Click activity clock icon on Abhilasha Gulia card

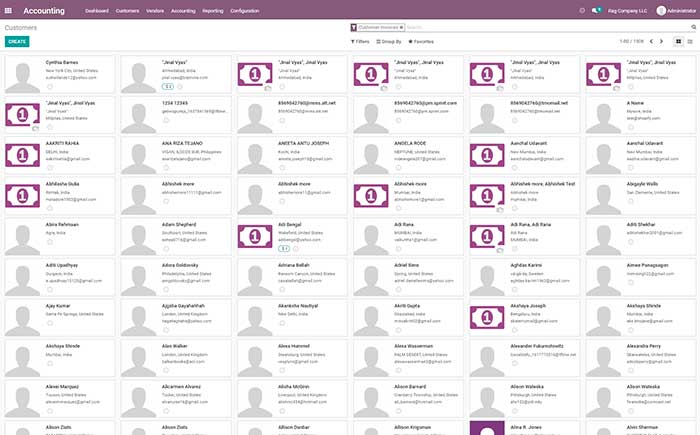pos(50,208)
